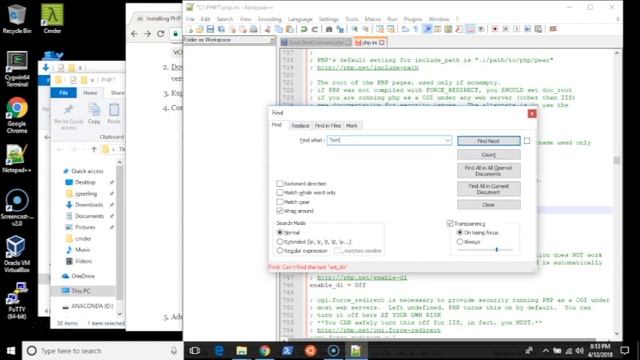Open Google Chrome desktop shortcut
The height and width of the screenshot is (360, 640).
pos(17,116)
